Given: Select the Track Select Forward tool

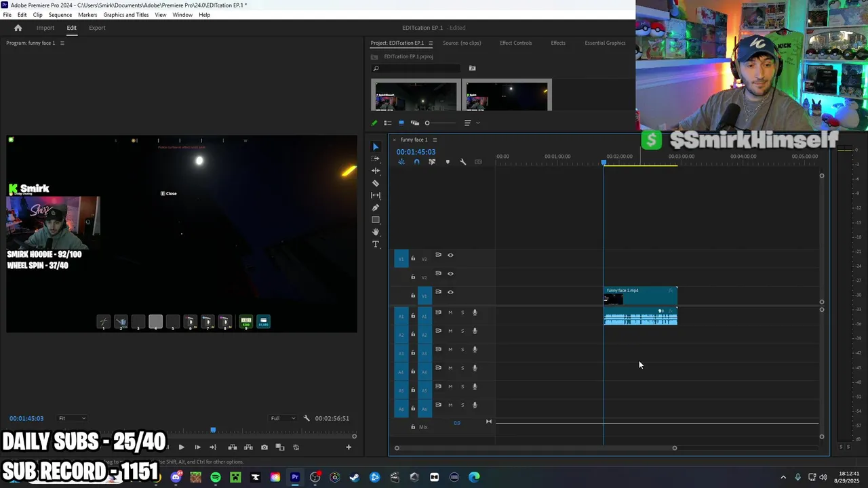Looking at the screenshot, I should click(x=376, y=159).
